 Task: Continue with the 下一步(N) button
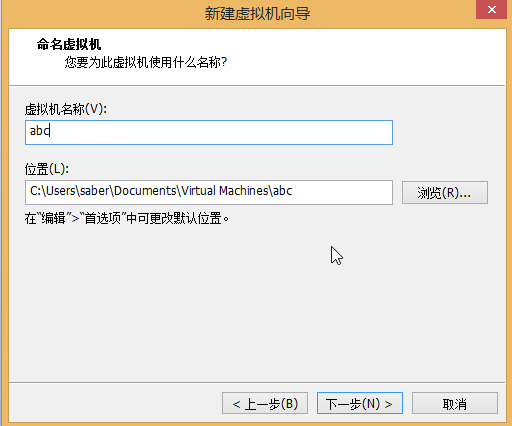coord(360,403)
